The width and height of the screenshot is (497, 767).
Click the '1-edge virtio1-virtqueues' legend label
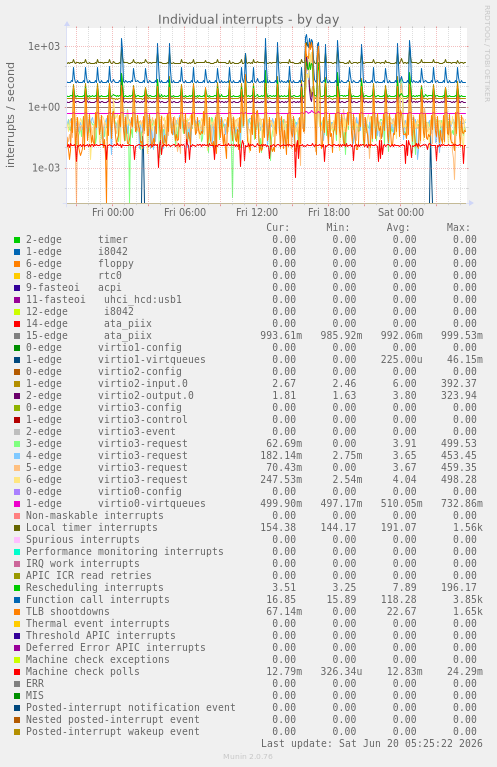(116, 360)
